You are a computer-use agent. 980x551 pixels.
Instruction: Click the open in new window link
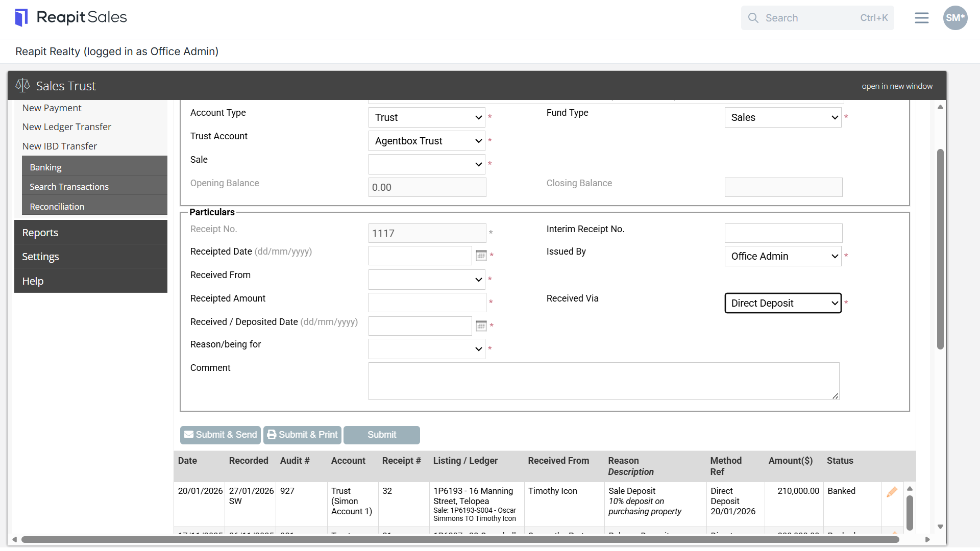[897, 86]
